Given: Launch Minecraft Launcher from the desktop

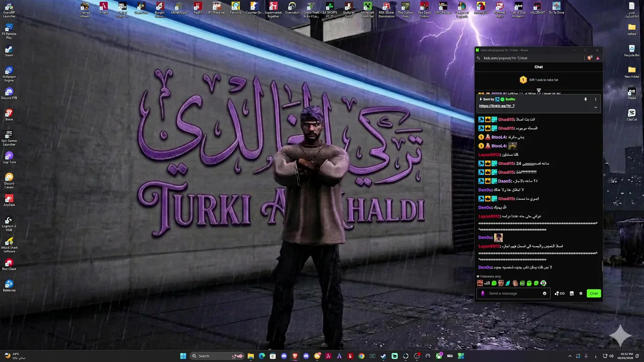Looking at the screenshot, I should 368,10.
